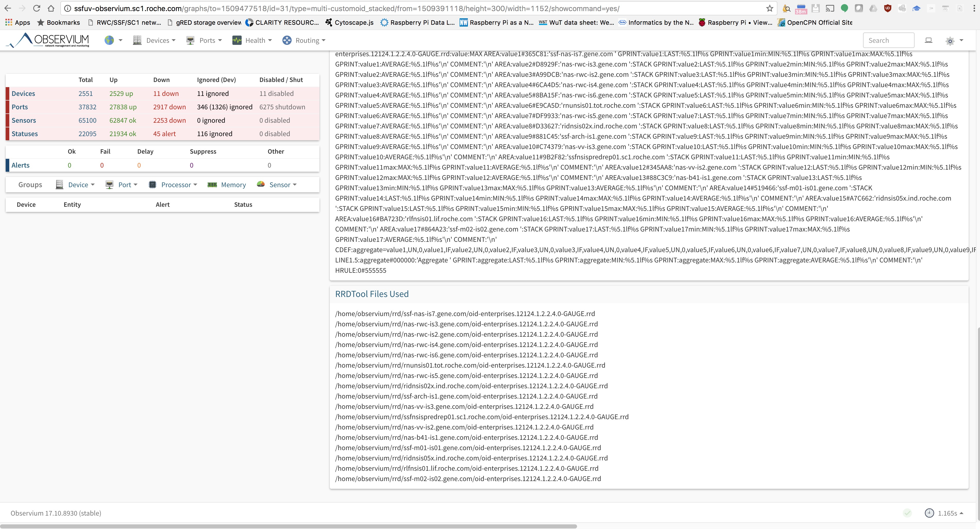Click the browser back arrow
The height and width of the screenshot is (529, 980).
8,8
